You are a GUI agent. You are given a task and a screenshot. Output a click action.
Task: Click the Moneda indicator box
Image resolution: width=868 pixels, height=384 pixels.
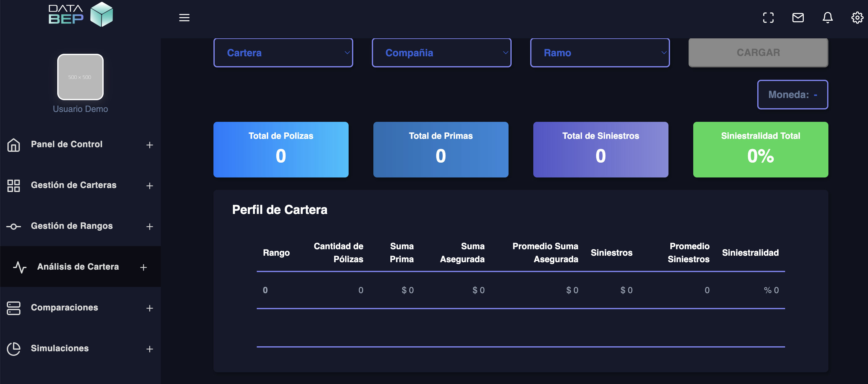pyautogui.click(x=793, y=95)
